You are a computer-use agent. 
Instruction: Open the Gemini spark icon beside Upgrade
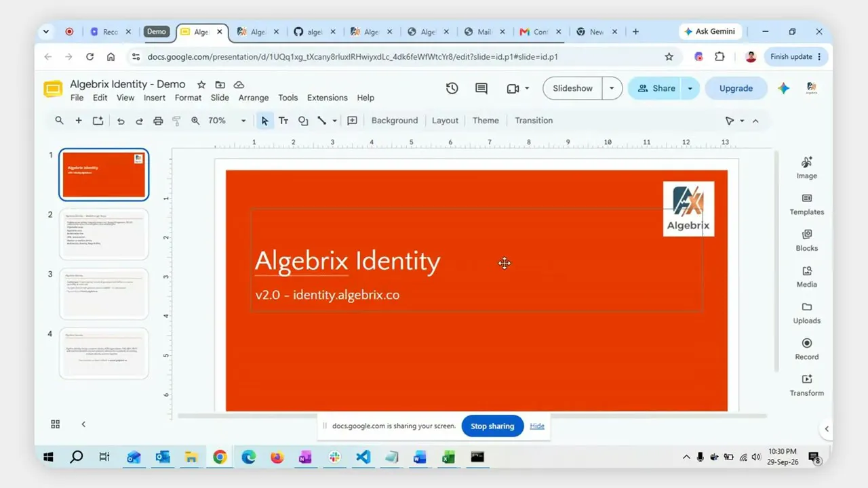[x=783, y=88]
